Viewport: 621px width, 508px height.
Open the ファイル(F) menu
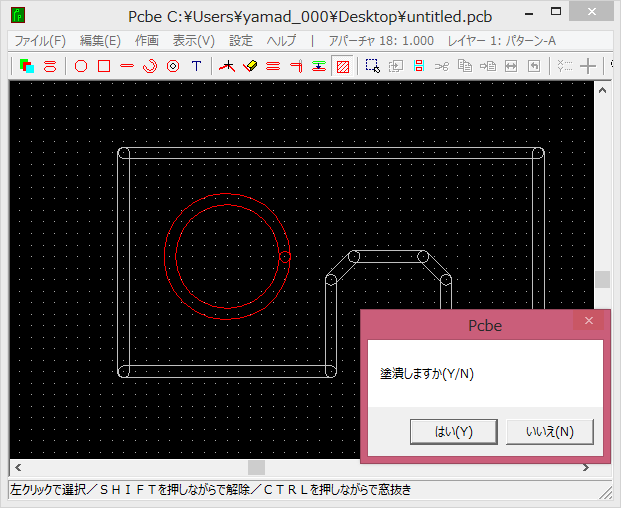point(39,41)
